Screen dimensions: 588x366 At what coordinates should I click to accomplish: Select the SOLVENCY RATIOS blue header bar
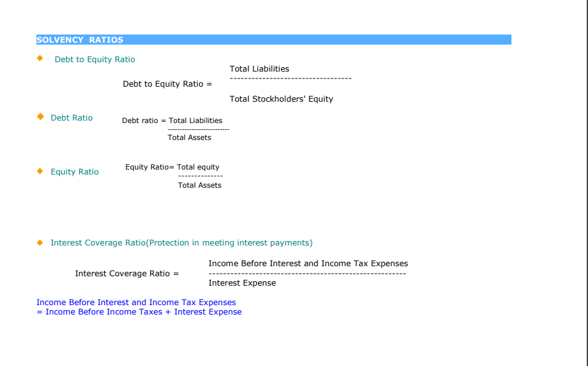point(274,40)
